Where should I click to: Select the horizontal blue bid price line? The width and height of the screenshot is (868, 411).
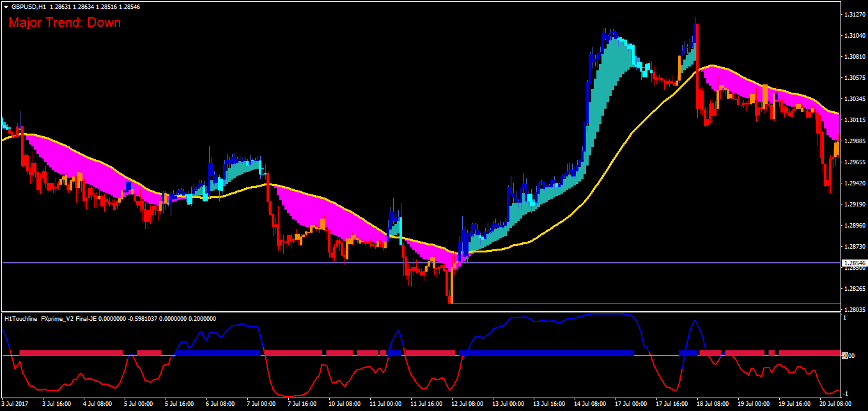421,263
